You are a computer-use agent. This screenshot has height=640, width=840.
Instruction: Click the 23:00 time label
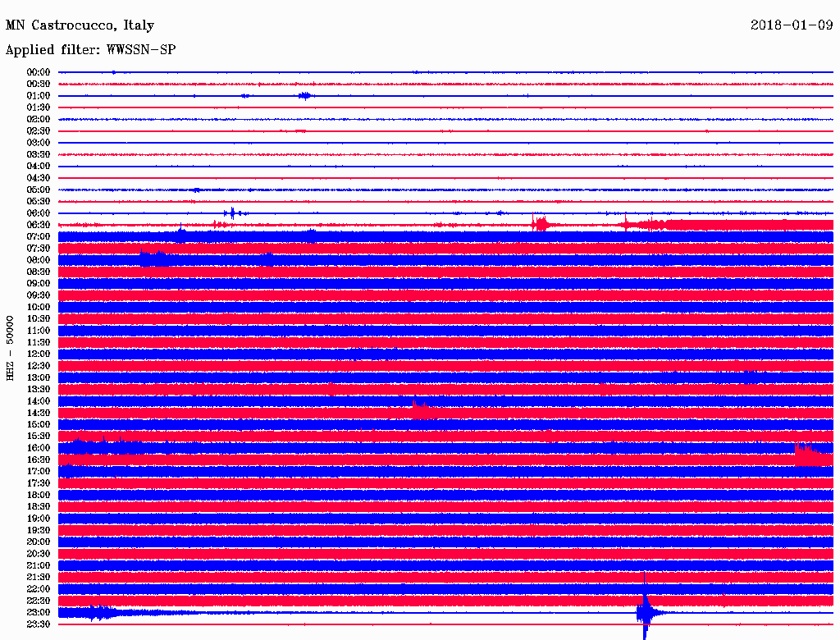click(38, 613)
